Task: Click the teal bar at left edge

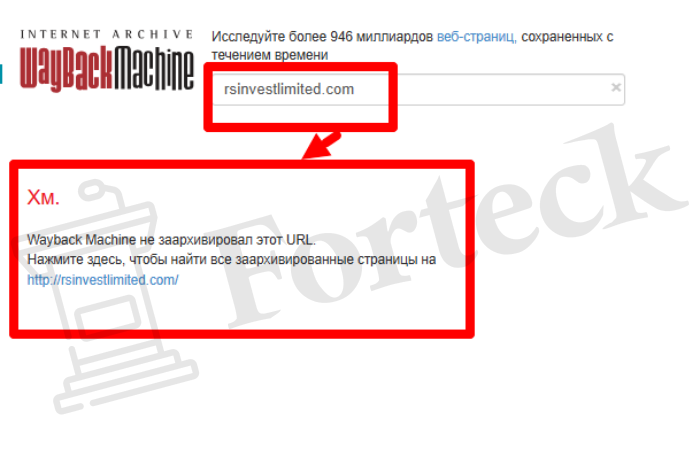Action: pos(1,74)
